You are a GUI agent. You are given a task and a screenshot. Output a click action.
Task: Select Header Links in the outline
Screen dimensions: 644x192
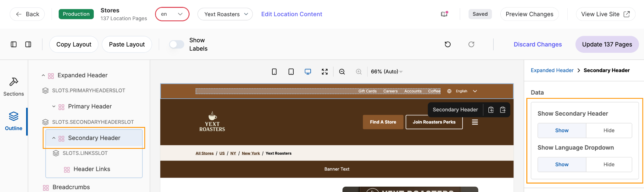[x=92, y=169]
